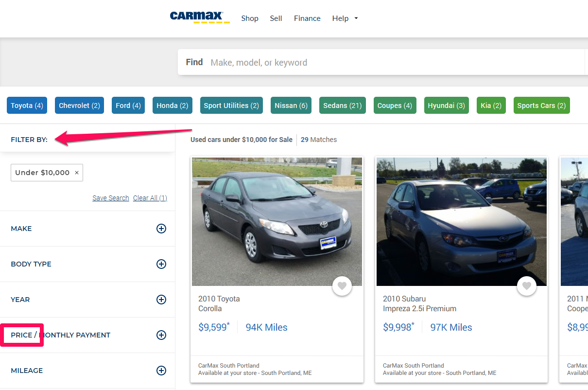Click the YEAR filter label
This screenshot has height=390, width=588.
(x=20, y=300)
